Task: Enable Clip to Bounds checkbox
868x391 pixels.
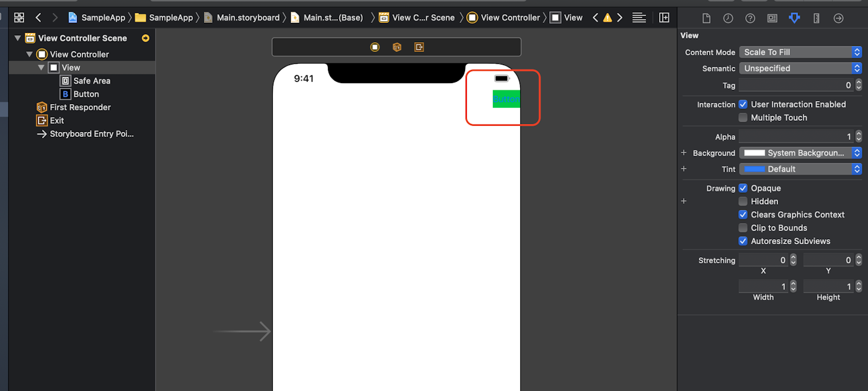Action: click(743, 228)
